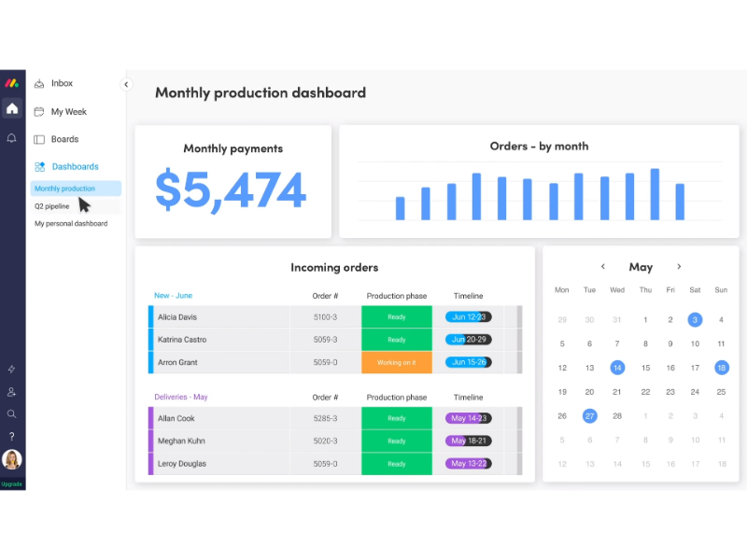Viewport: 747px width, 560px height.
Task: Click the New - June group title
Action: pos(173,295)
